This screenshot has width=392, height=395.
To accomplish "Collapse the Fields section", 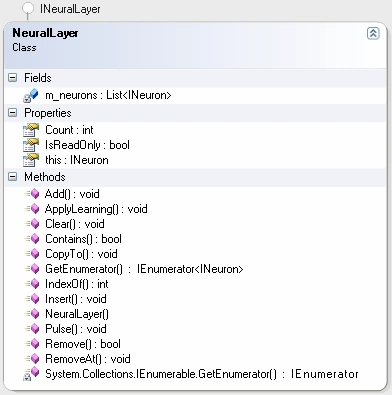I will 12,78.
